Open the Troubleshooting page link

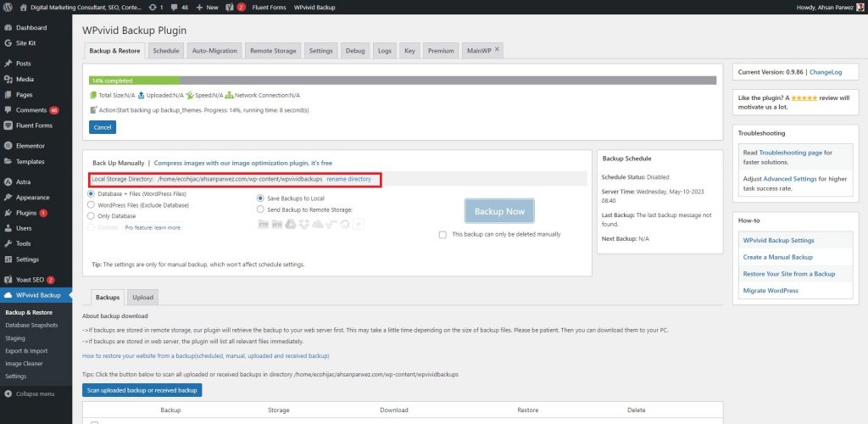[791, 153]
